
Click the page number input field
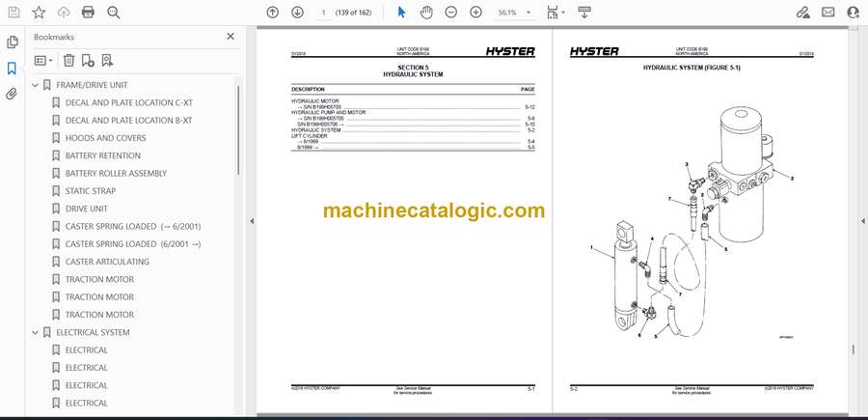coord(324,13)
